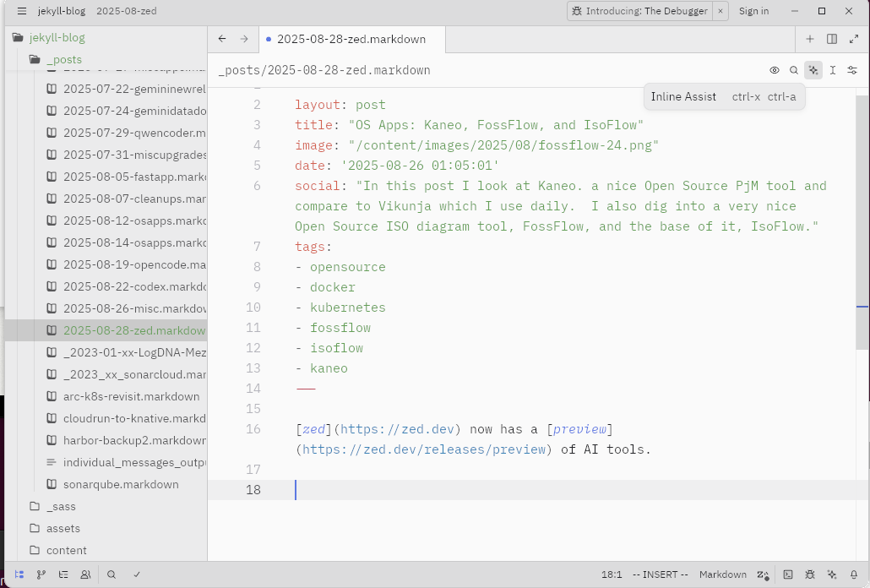Screen dimensions: 870x588
Task: Click the Markdown preview eye icon
Action: [775, 70]
